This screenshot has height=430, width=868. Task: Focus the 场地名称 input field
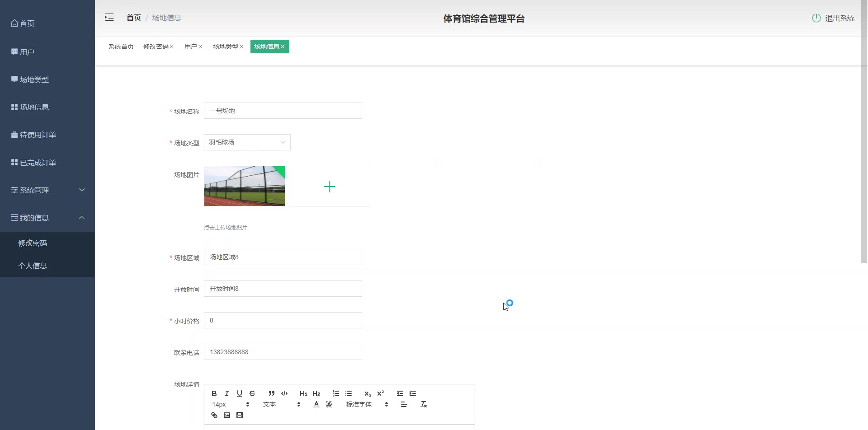click(x=283, y=111)
